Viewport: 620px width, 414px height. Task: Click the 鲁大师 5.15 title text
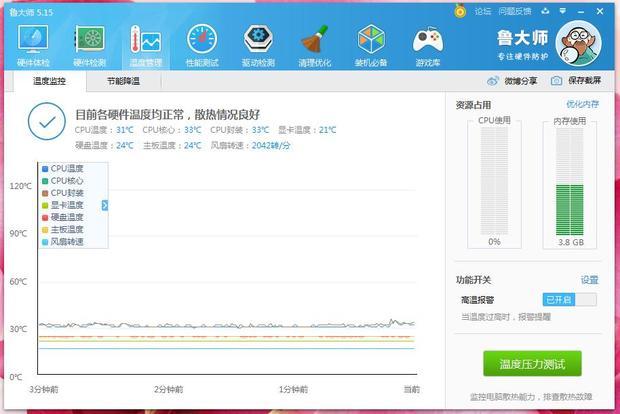coord(31,12)
